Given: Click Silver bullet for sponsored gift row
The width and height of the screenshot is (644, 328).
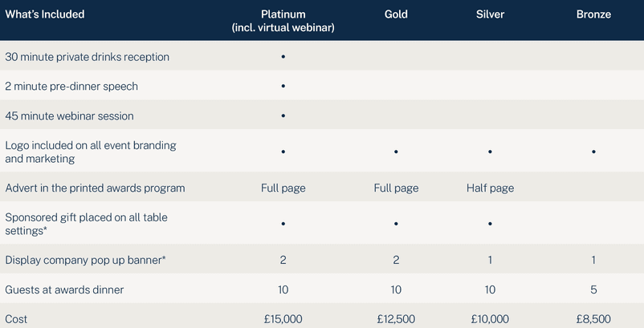Looking at the screenshot, I should (490, 224).
